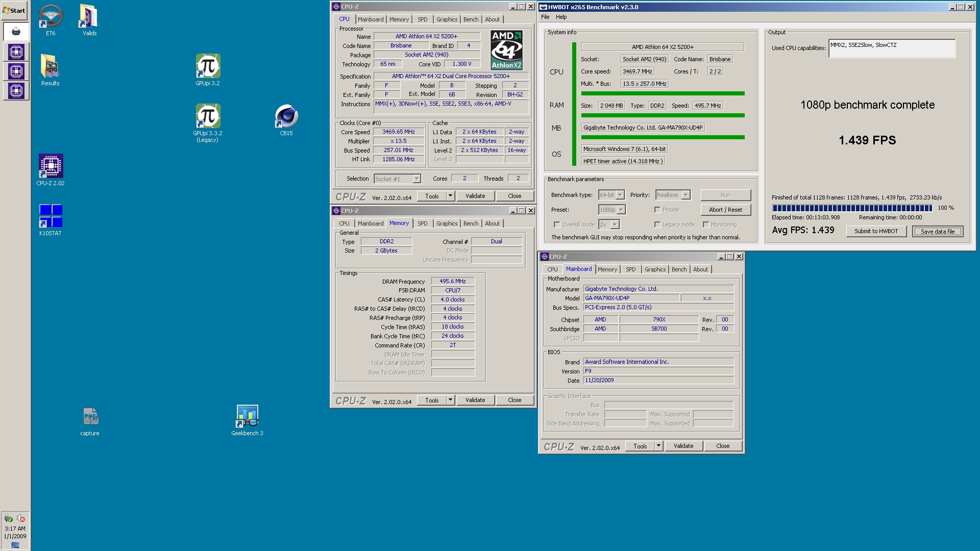Launch the K10STAT shortcut
Viewport: 980px width, 551px height.
[51, 220]
